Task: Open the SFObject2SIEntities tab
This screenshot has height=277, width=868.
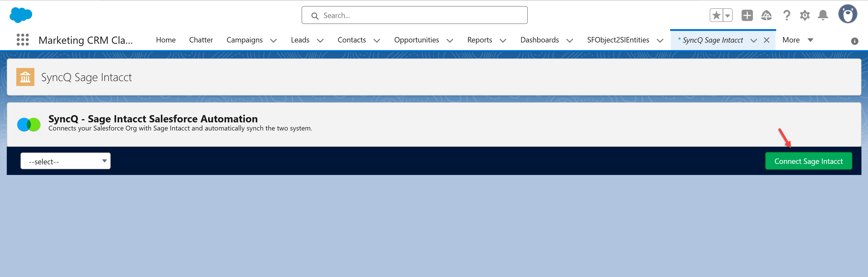Action: pos(618,40)
